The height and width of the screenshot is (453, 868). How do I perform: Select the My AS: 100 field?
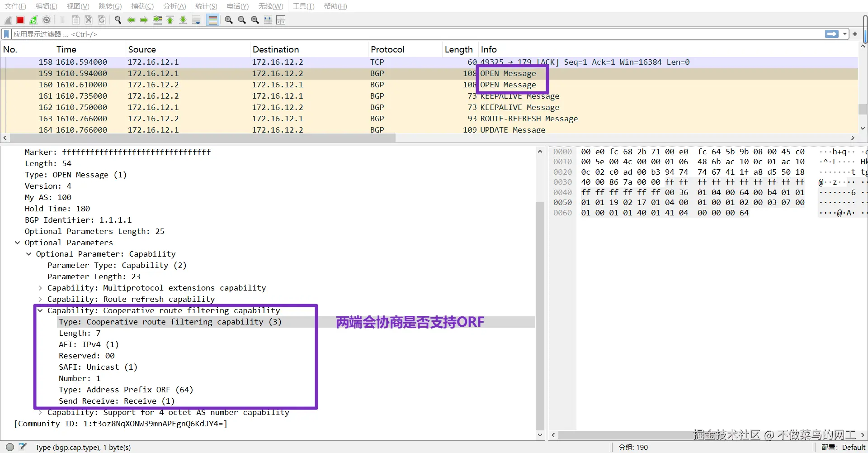click(48, 197)
